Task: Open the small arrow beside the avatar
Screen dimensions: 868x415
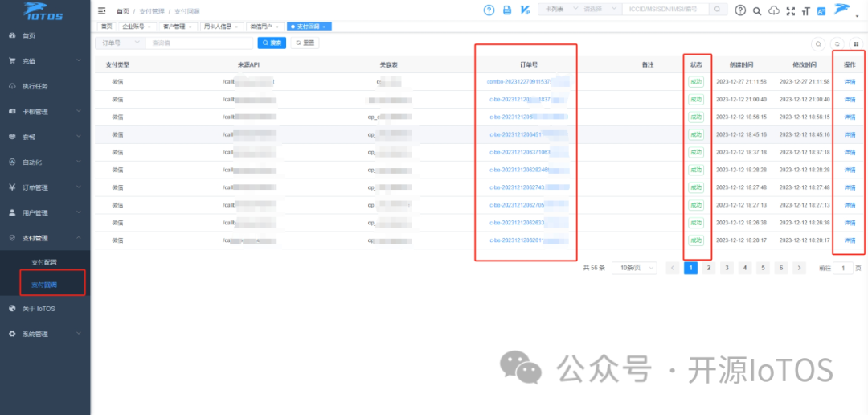Action: (x=857, y=15)
